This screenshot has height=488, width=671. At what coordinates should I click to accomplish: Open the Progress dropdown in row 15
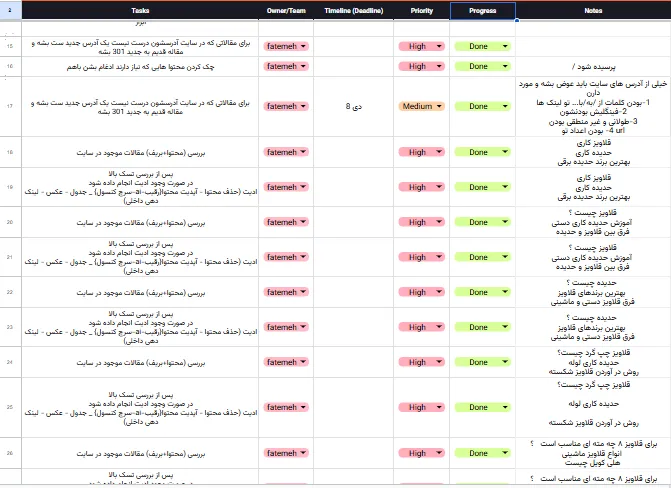[482, 46]
